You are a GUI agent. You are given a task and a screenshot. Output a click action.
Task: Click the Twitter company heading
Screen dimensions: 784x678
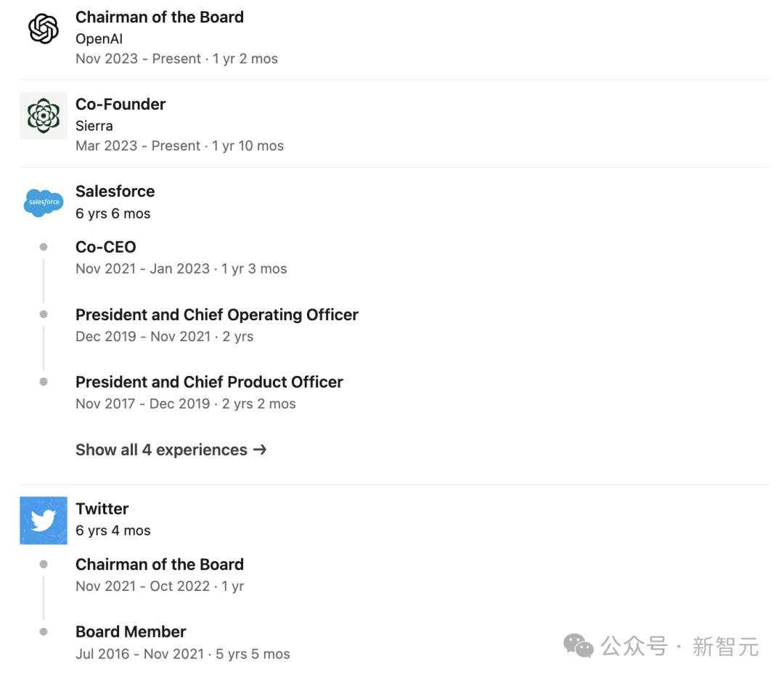click(x=102, y=509)
